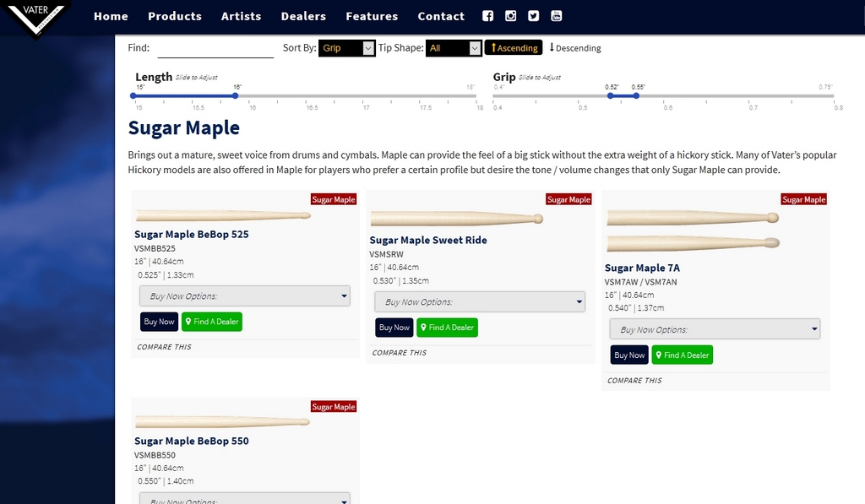Switch sort order to Descending
Screen dimensions: 865x504
tap(575, 48)
